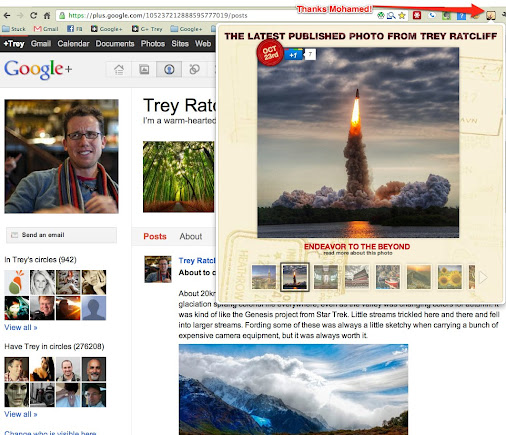
Task: Open the Endeavor to the Beyond link
Action: tap(357, 246)
